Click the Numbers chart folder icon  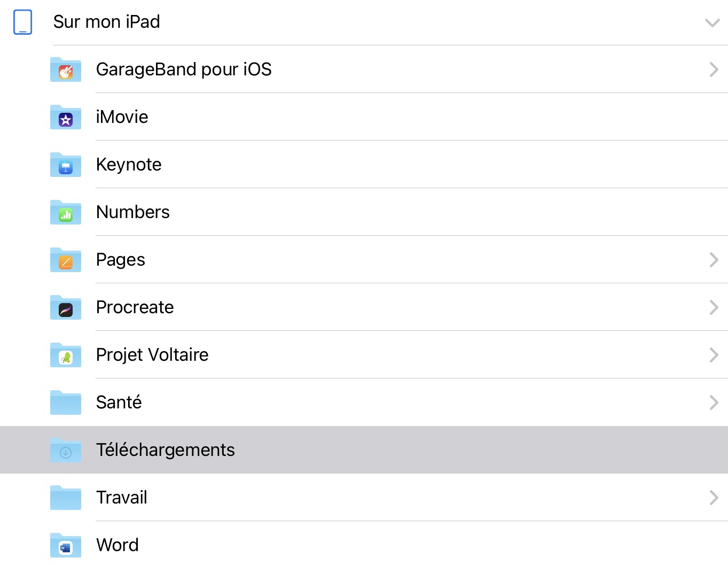tap(66, 213)
